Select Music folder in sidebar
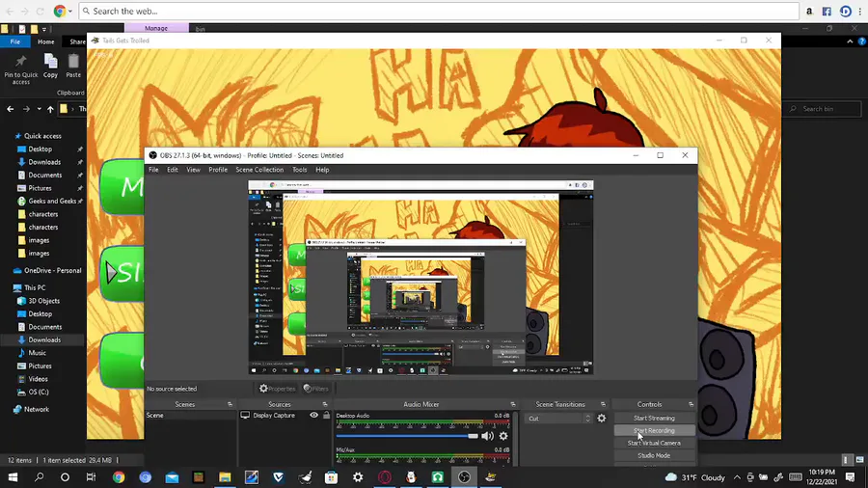This screenshot has width=868, height=488. point(37,353)
